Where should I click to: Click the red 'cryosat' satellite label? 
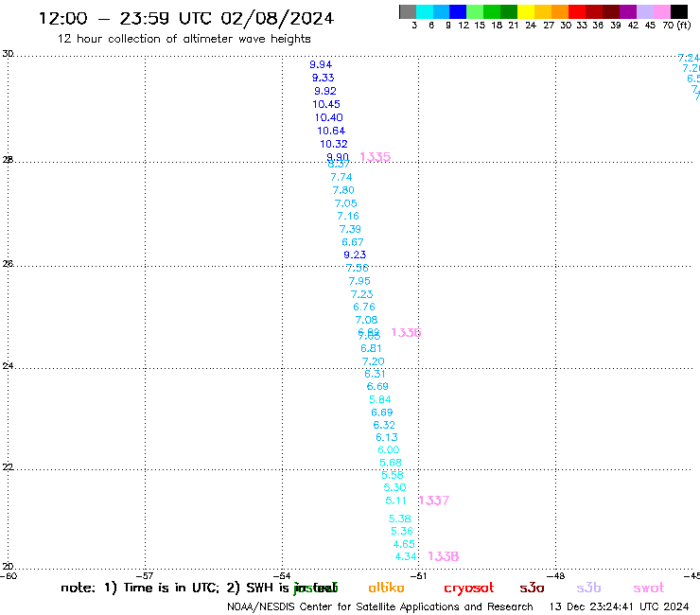point(469,589)
